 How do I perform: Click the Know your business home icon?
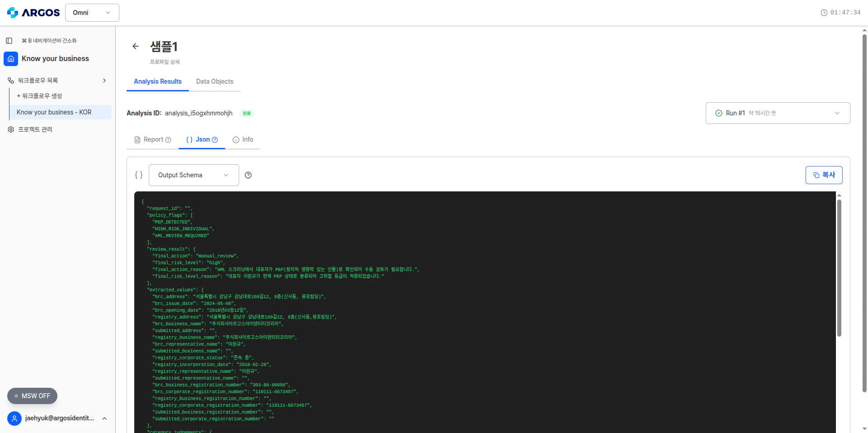point(11,59)
